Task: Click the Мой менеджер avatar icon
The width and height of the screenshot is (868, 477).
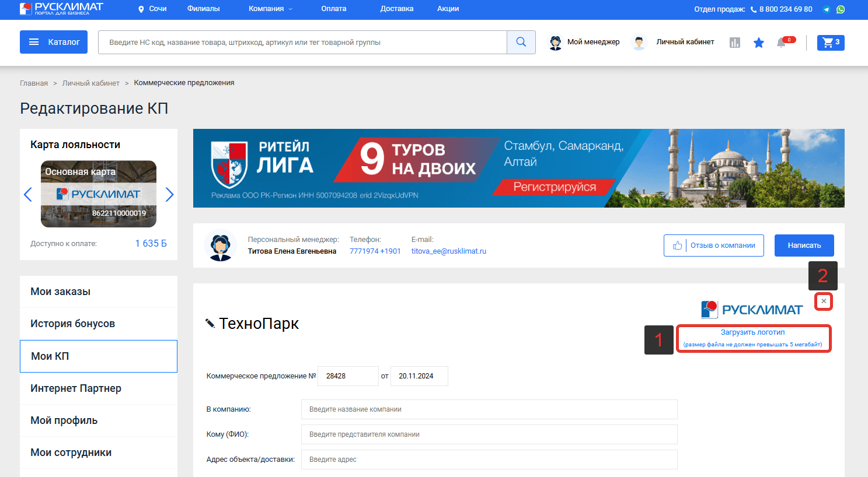Action: [556, 42]
